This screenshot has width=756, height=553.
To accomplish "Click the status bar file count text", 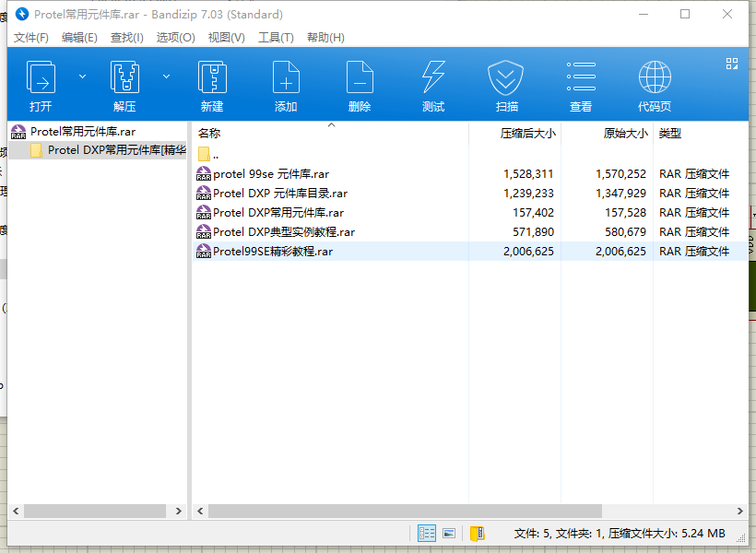I will [620, 534].
